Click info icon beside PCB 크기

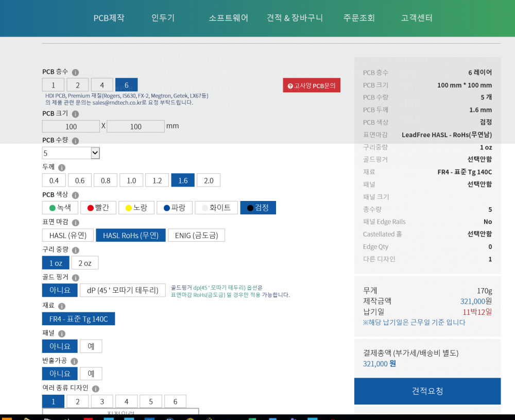(x=75, y=114)
